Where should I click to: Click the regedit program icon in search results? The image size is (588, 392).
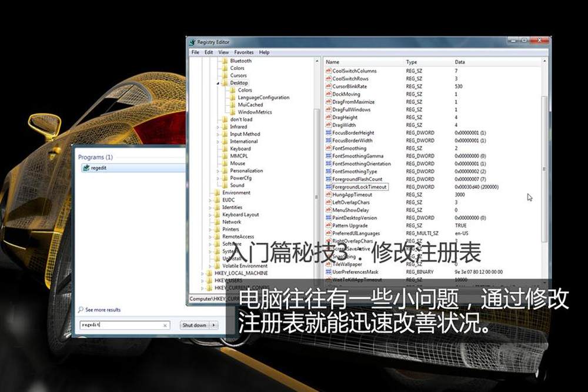[x=86, y=167]
